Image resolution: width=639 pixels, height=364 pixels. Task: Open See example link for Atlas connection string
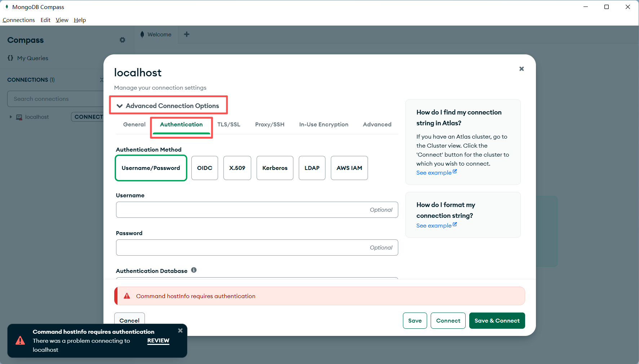tap(436, 172)
